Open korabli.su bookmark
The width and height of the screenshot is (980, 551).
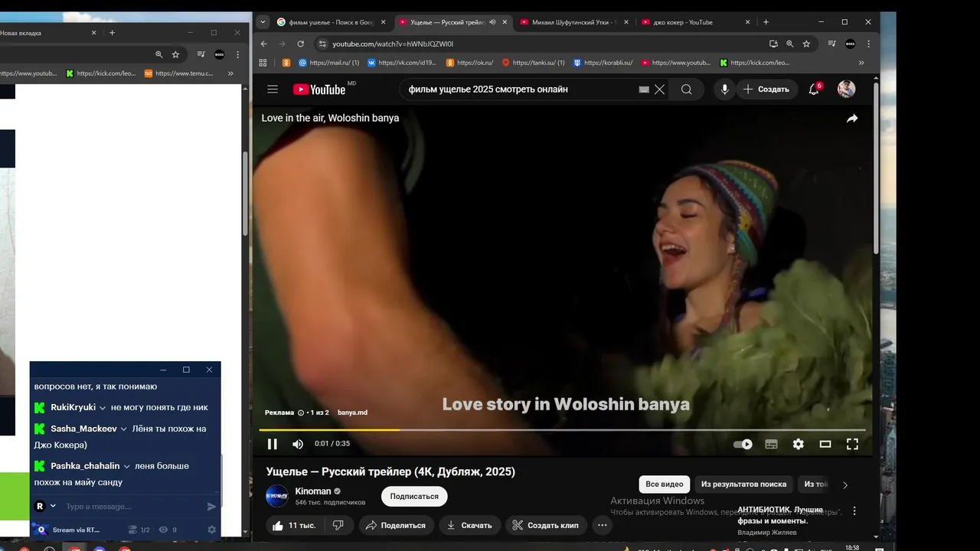(x=603, y=63)
